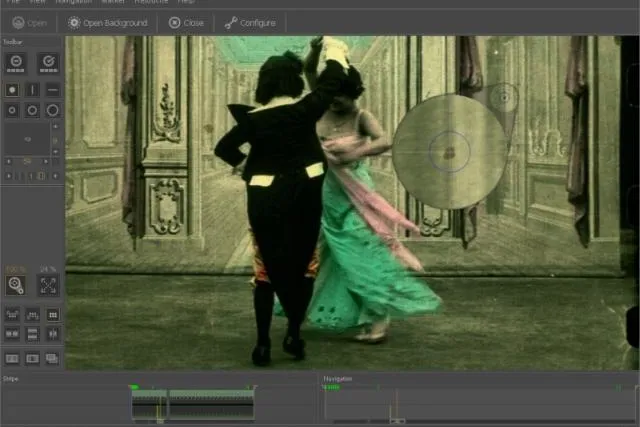Choose the dot brush shape

[12, 90]
